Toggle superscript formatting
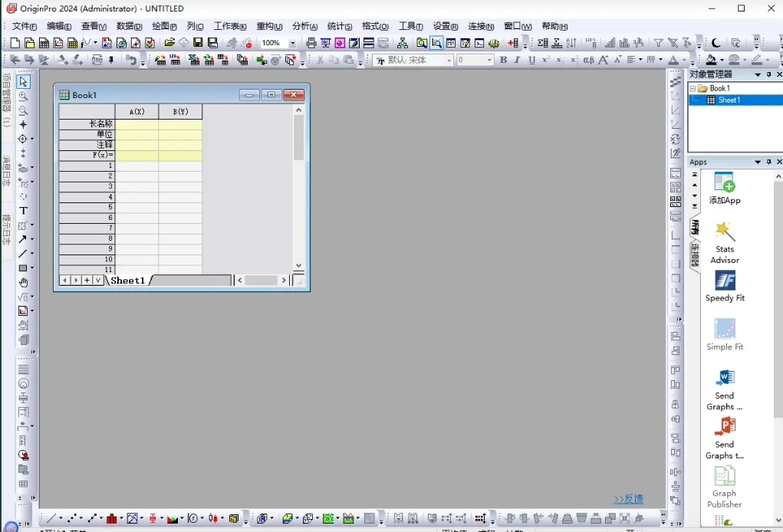The height and width of the screenshot is (532, 783). [x=546, y=60]
